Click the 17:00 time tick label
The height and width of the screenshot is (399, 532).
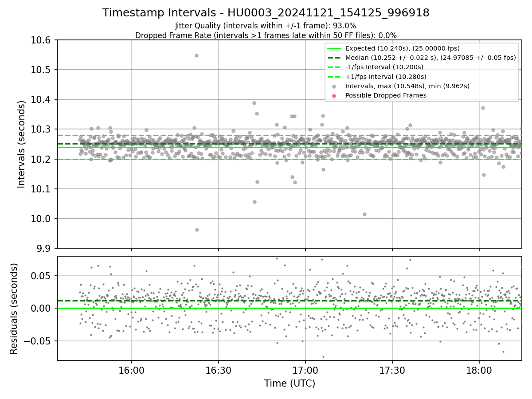[305, 370]
